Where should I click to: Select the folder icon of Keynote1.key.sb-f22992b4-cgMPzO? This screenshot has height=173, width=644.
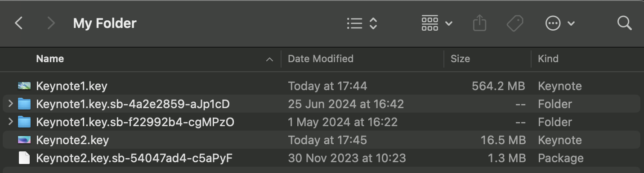[24, 122]
